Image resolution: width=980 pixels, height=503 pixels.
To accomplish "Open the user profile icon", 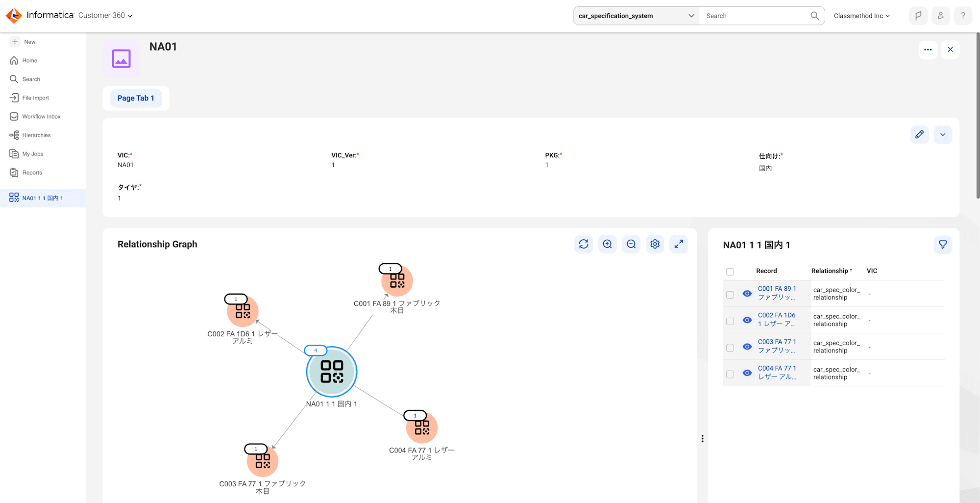I will pos(941,16).
